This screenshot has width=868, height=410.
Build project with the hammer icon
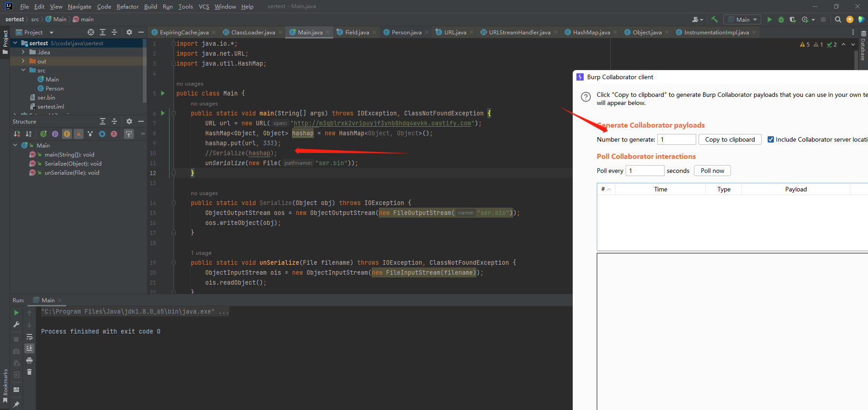pyautogui.click(x=714, y=19)
